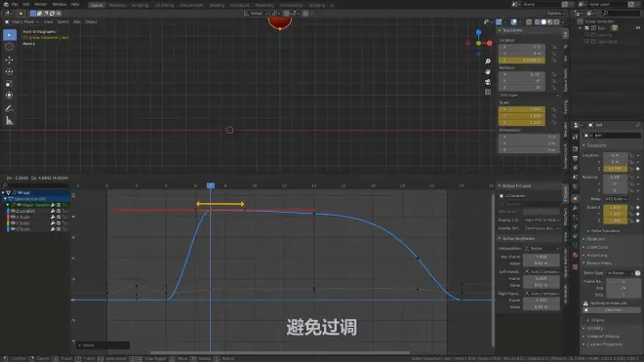Select the Move tool in viewport toolbar
This screenshot has width=644, height=362.
[9, 60]
